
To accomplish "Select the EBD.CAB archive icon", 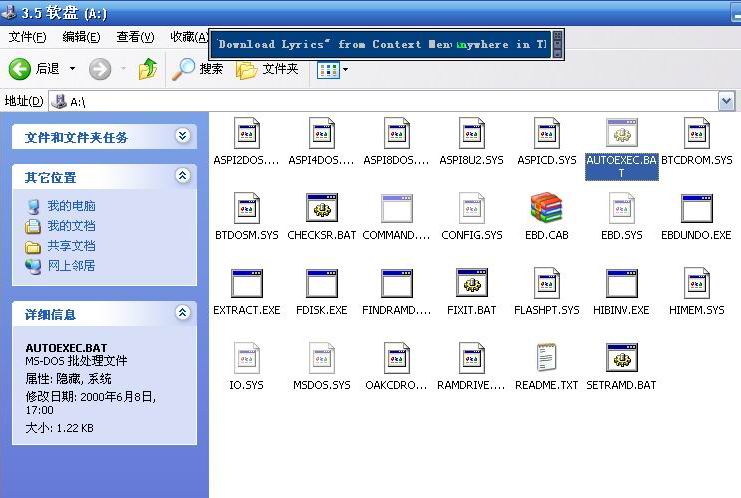I will pos(546,208).
